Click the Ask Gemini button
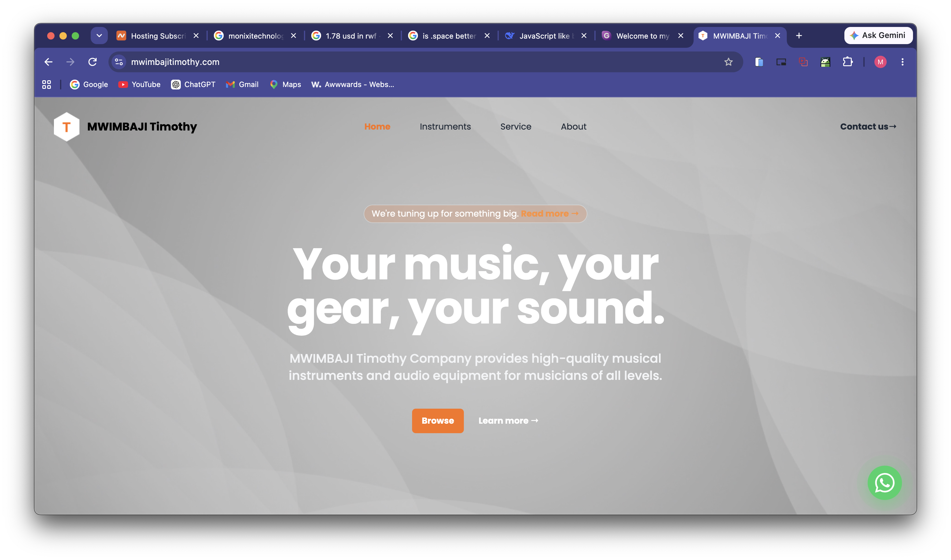Image resolution: width=951 pixels, height=560 pixels. coord(878,36)
